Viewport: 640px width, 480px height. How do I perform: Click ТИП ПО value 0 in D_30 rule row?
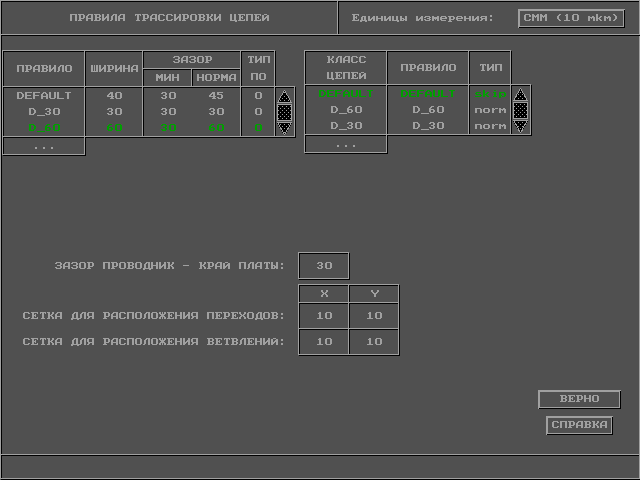(258, 111)
